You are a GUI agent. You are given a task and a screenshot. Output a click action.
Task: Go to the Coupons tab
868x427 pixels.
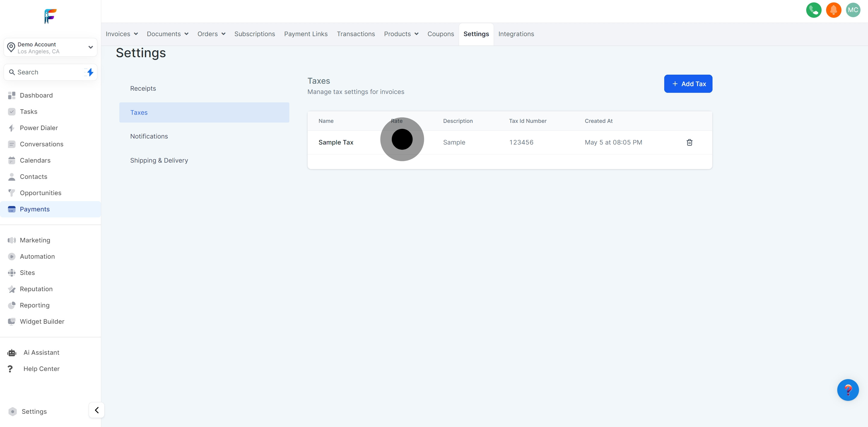pyautogui.click(x=440, y=34)
